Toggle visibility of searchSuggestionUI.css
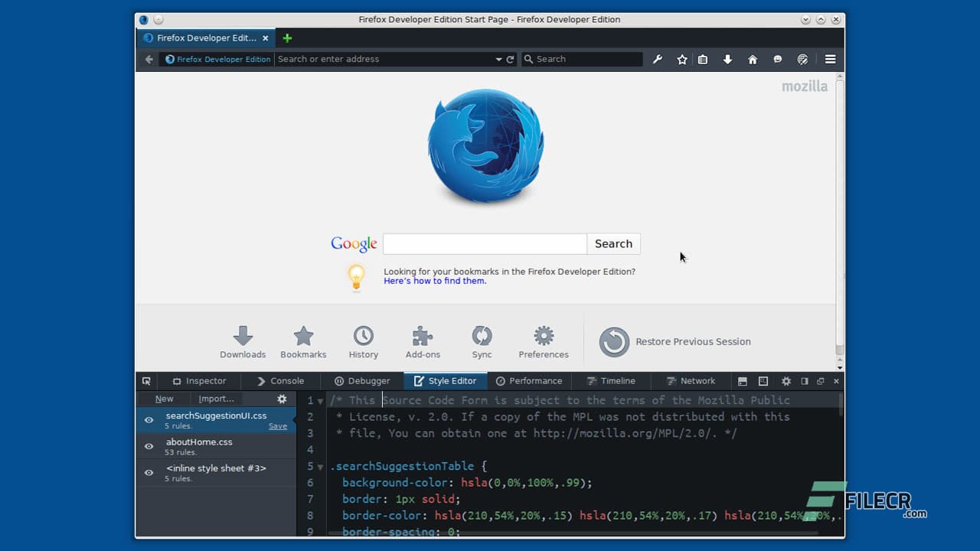This screenshot has width=980, height=551. pyautogui.click(x=149, y=419)
